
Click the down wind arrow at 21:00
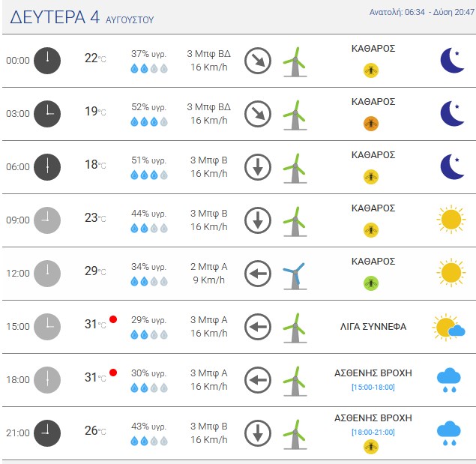click(x=258, y=433)
